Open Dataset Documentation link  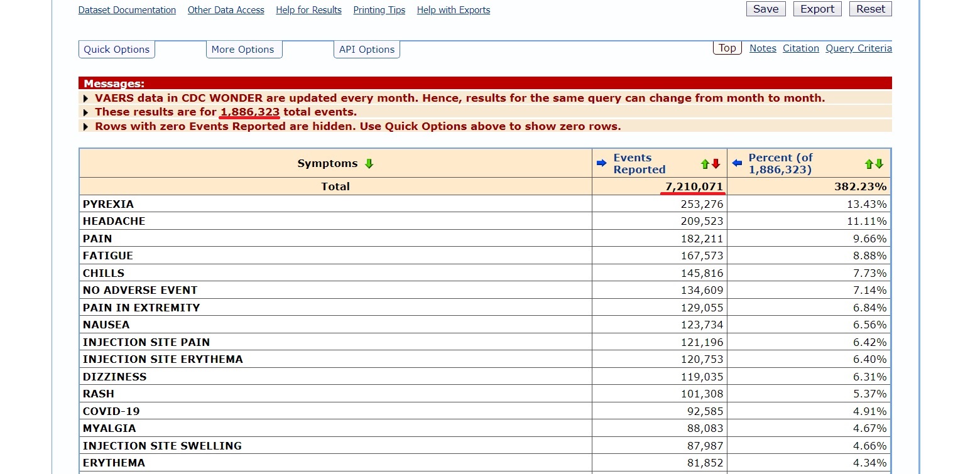click(127, 10)
